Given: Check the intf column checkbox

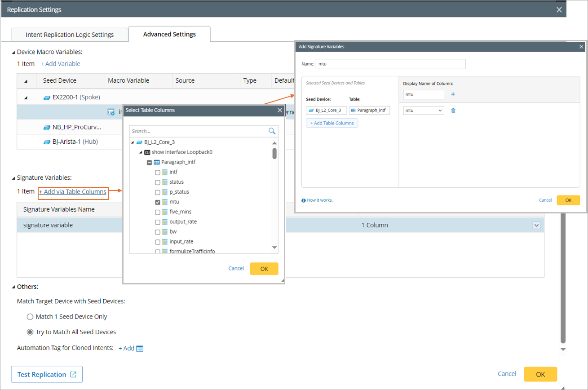Looking at the screenshot, I should pyautogui.click(x=157, y=172).
